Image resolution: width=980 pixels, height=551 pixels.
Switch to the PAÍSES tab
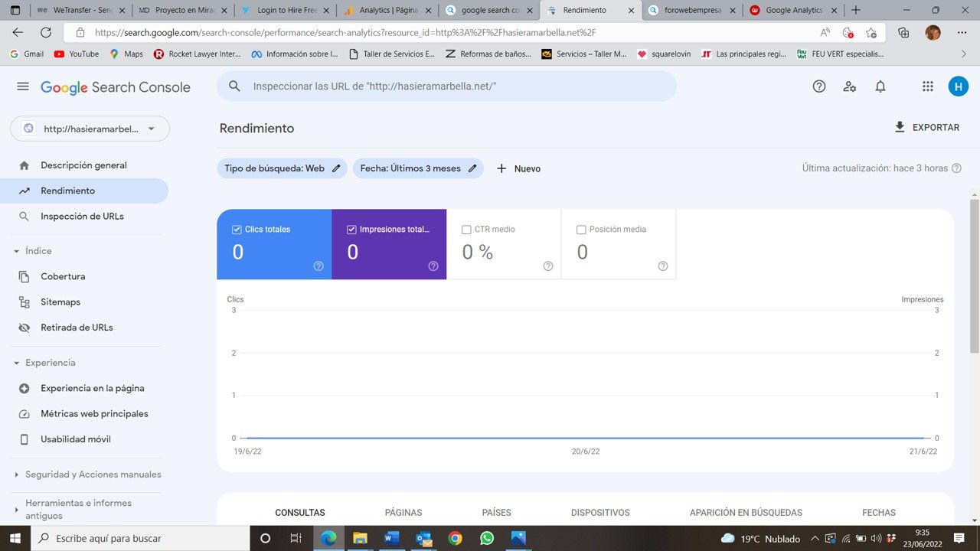point(497,513)
